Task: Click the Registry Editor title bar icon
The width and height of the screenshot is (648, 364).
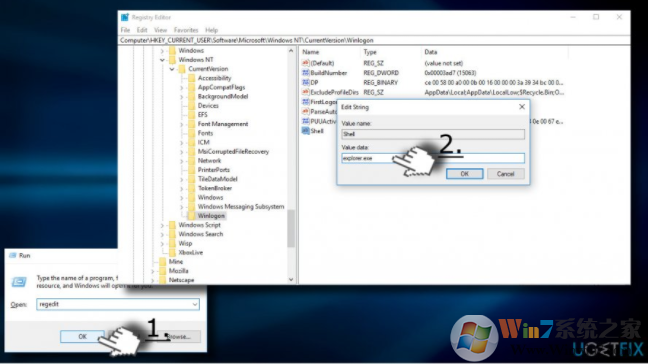Action: point(125,17)
